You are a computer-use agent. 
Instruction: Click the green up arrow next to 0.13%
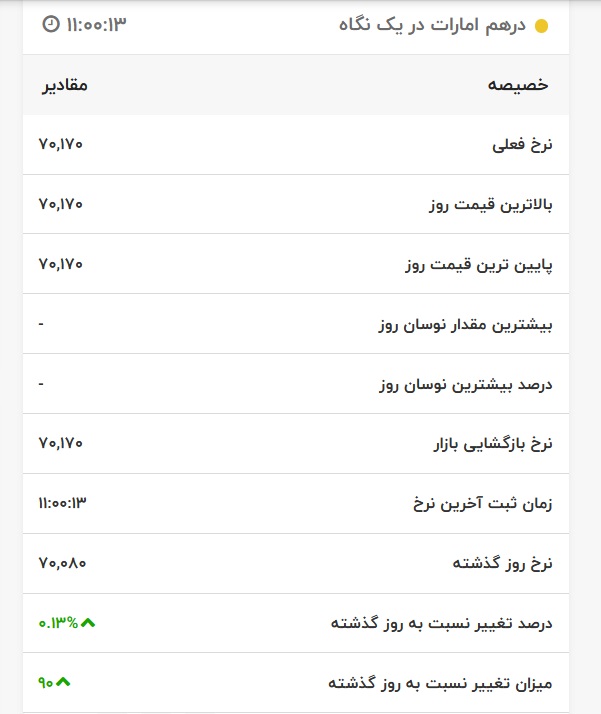88,623
